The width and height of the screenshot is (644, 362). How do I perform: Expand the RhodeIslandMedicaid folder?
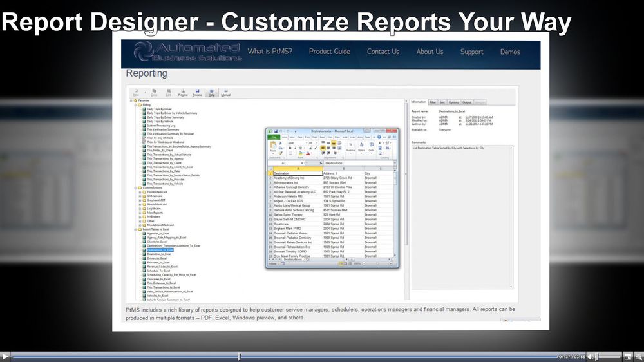coord(140,225)
